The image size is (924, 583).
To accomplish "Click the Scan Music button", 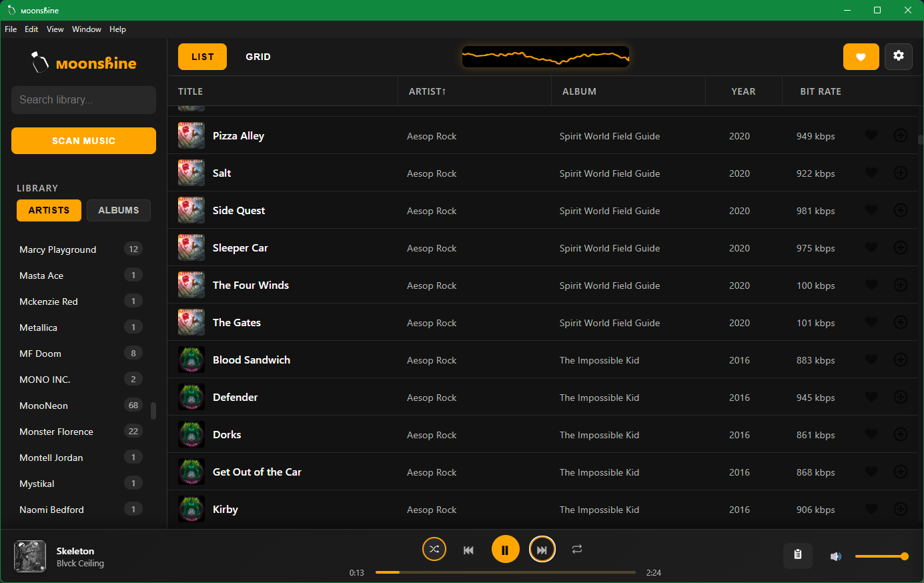I will tap(83, 141).
